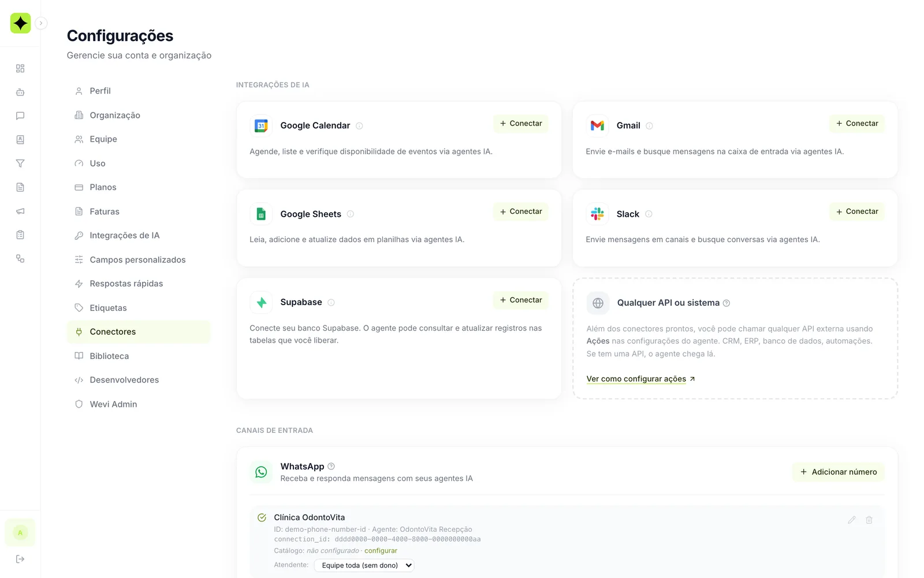Go to Equipe settings
The image size is (924, 578).
click(139, 139)
